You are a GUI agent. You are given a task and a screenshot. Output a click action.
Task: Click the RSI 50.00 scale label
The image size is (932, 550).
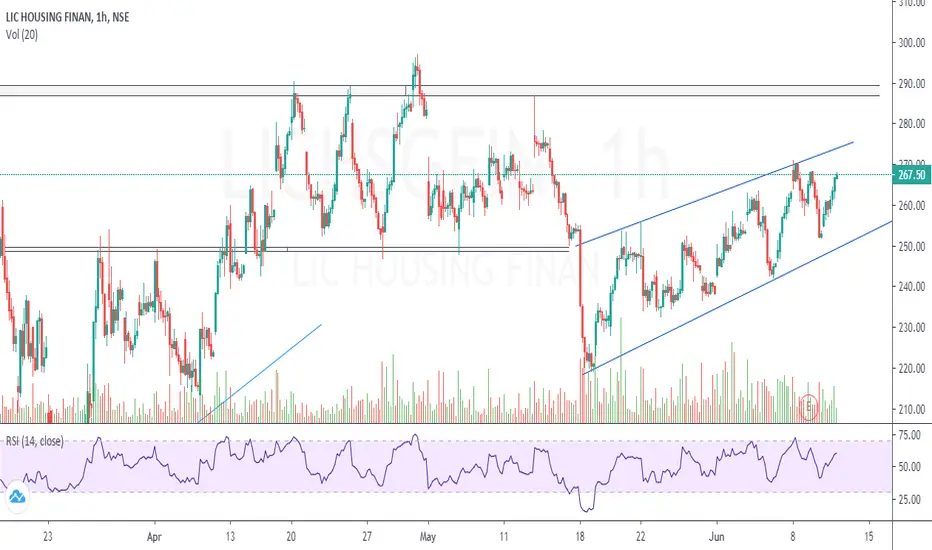pyautogui.click(x=909, y=467)
